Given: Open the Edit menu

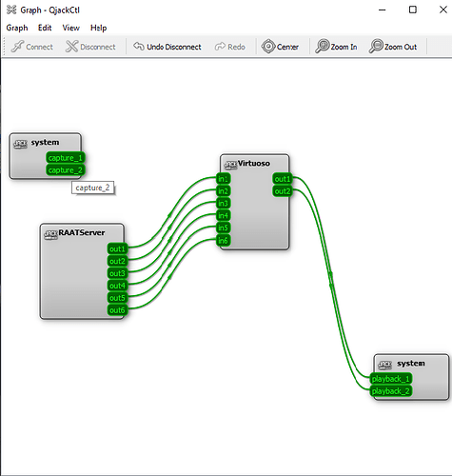Looking at the screenshot, I should 45,28.
